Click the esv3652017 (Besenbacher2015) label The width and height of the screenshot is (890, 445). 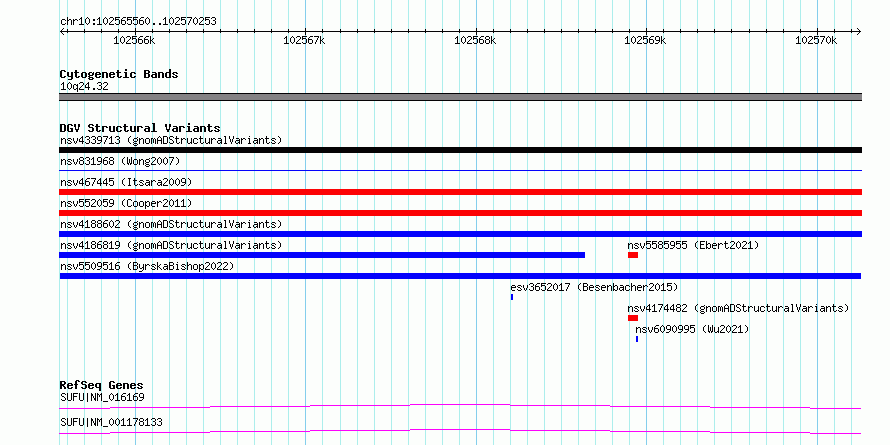[594, 287]
